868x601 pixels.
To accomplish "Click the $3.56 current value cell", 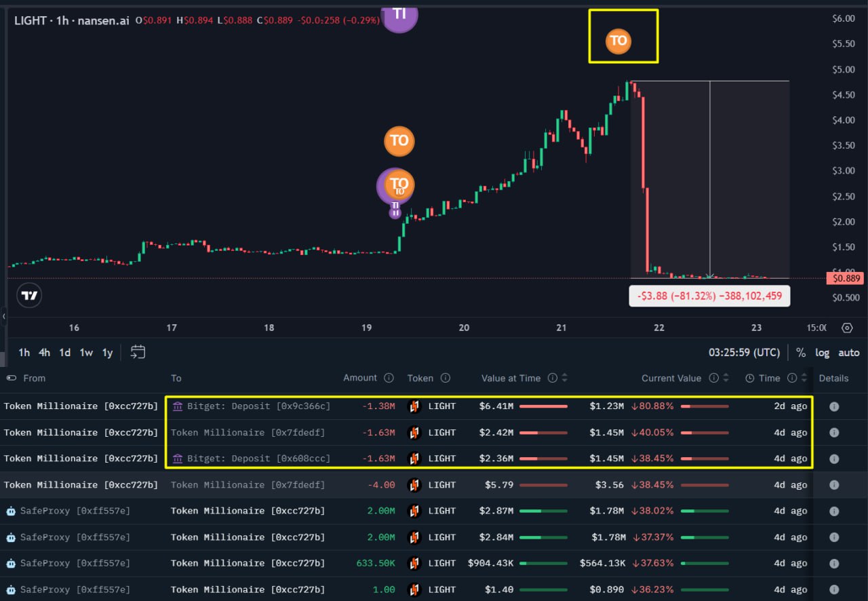I will [611, 484].
